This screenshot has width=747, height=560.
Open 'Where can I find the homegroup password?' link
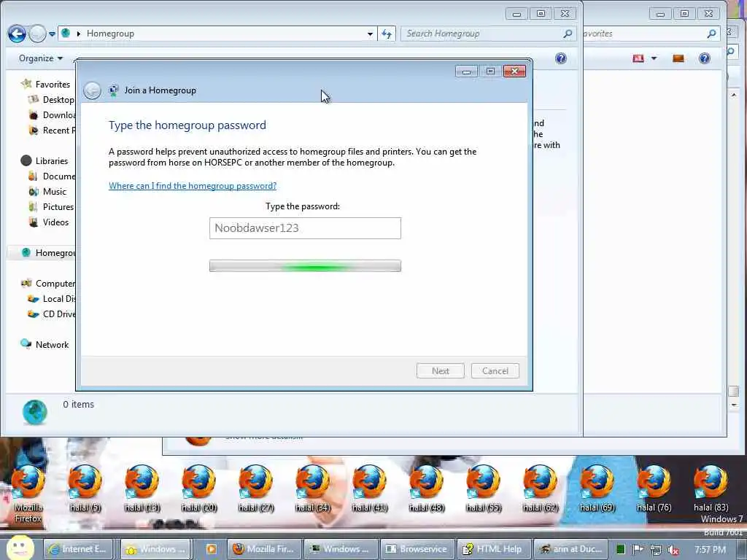tap(193, 186)
